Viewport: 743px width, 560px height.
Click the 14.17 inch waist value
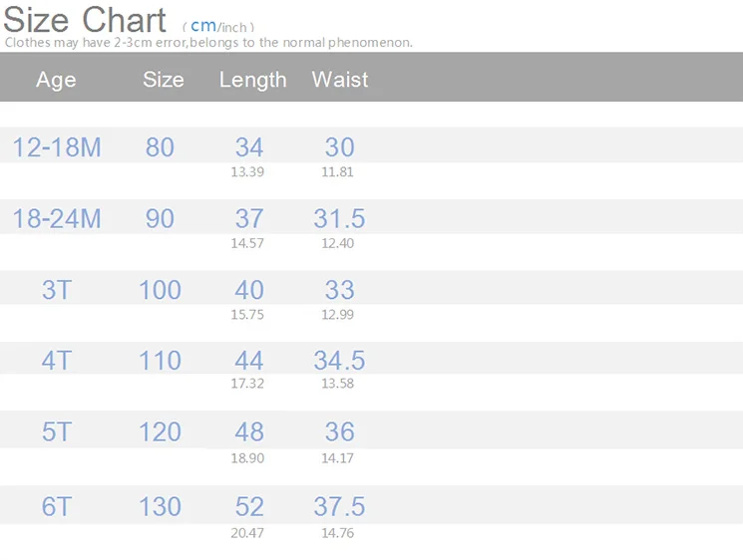click(337, 458)
